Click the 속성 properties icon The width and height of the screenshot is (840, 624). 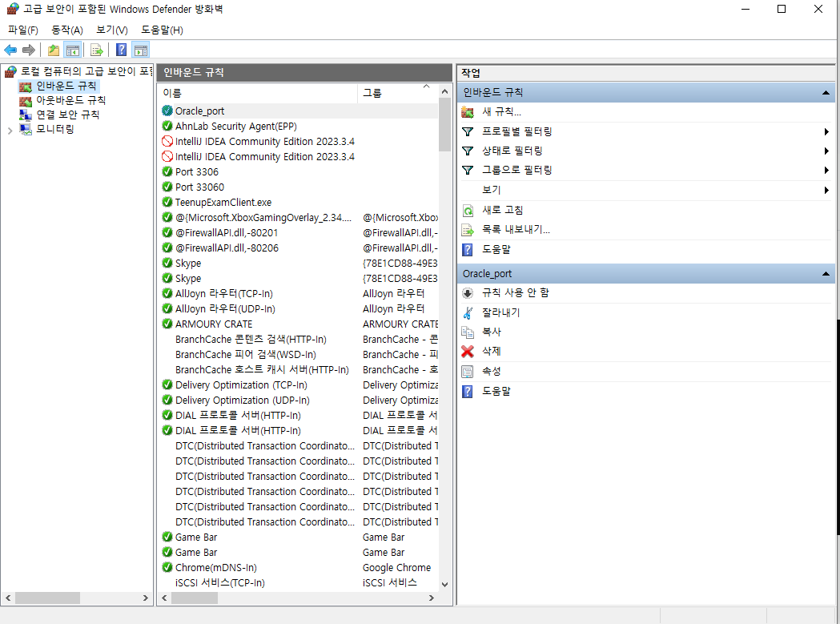tap(468, 372)
